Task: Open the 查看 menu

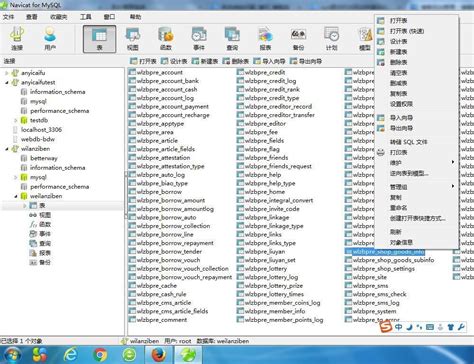Action: click(x=32, y=17)
